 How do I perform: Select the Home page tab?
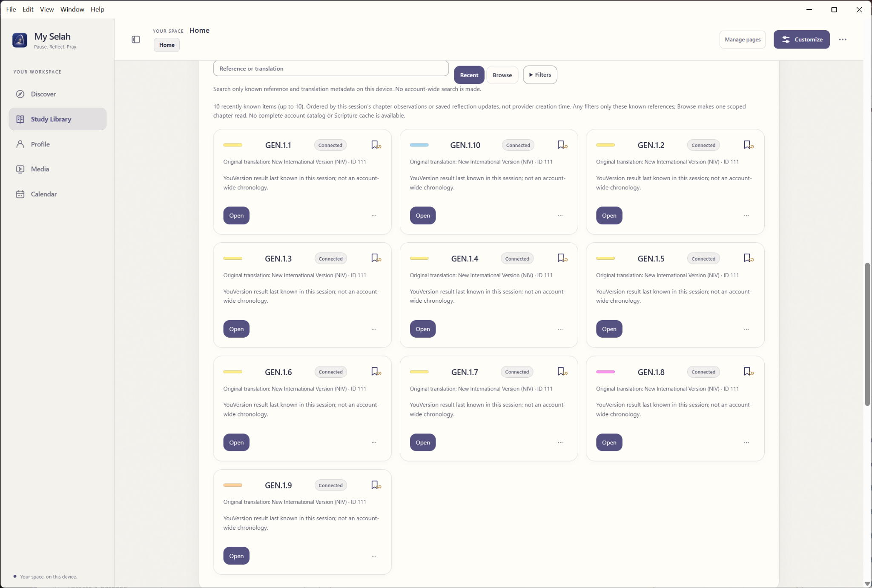tap(166, 45)
